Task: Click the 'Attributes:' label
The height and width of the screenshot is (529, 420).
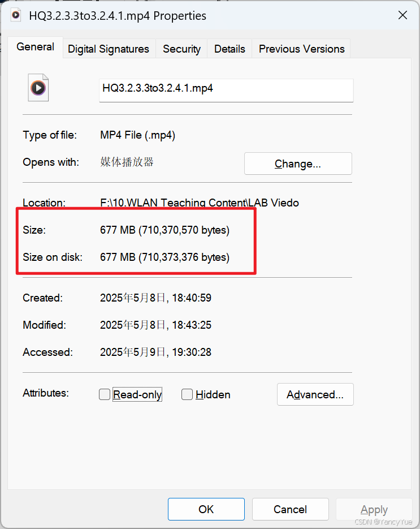Action: tap(46, 393)
